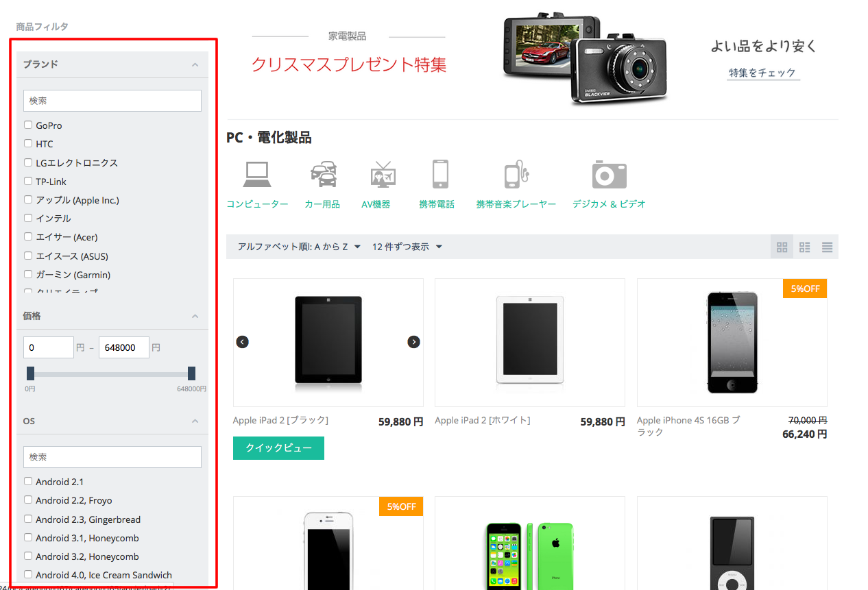Screen dimensions: 868x590
Task: Collapse the ブランド filter section
Action: 195,64
